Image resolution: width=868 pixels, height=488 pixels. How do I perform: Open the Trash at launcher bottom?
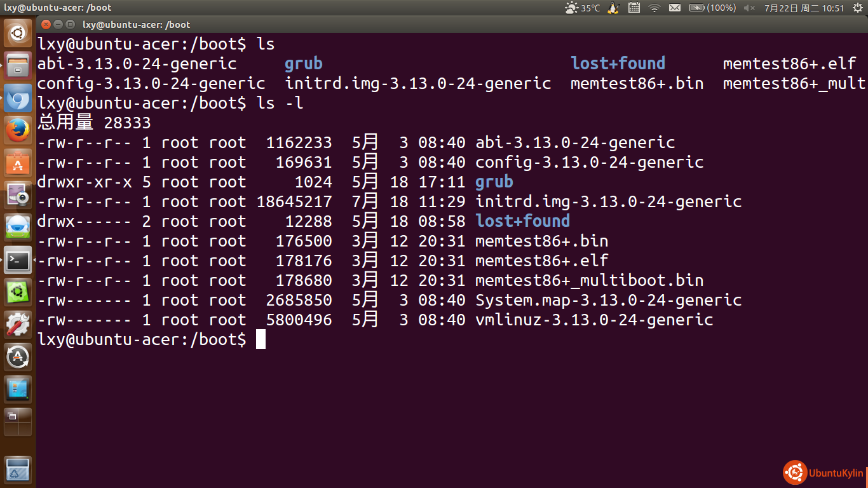[x=18, y=470]
